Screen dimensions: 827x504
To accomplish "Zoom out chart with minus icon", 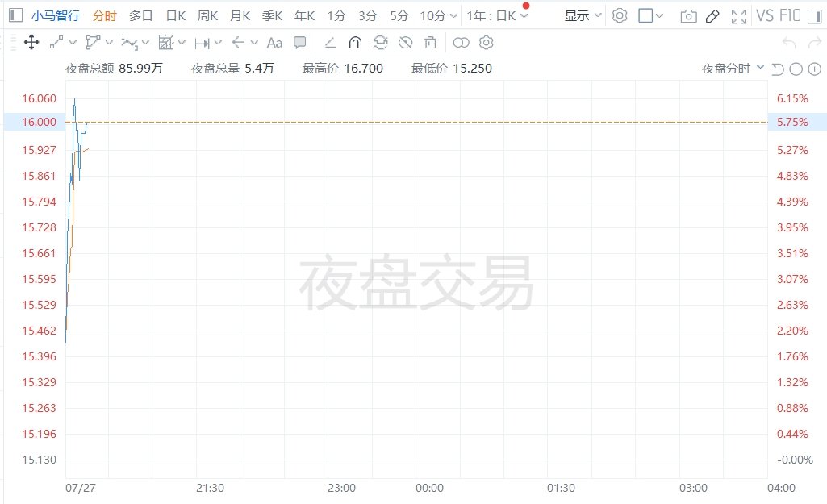I will click(796, 69).
